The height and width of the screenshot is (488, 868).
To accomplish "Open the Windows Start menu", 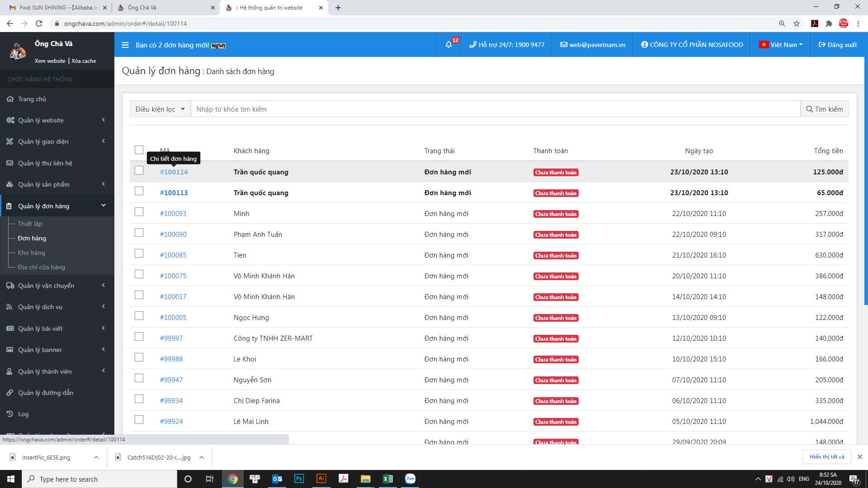I will tap(11, 479).
